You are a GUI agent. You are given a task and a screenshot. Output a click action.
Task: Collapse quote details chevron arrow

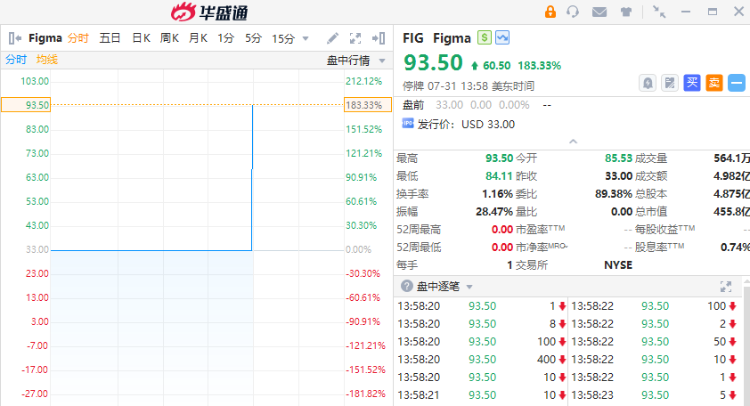point(573,142)
